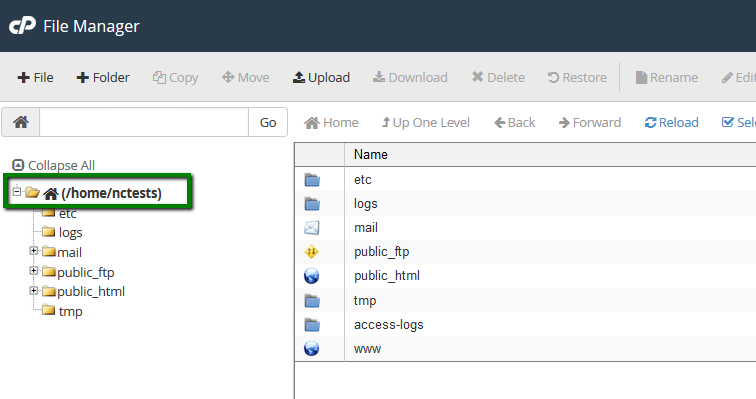Select the public_ftp row name in list
The image size is (756, 399).
click(381, 252)
